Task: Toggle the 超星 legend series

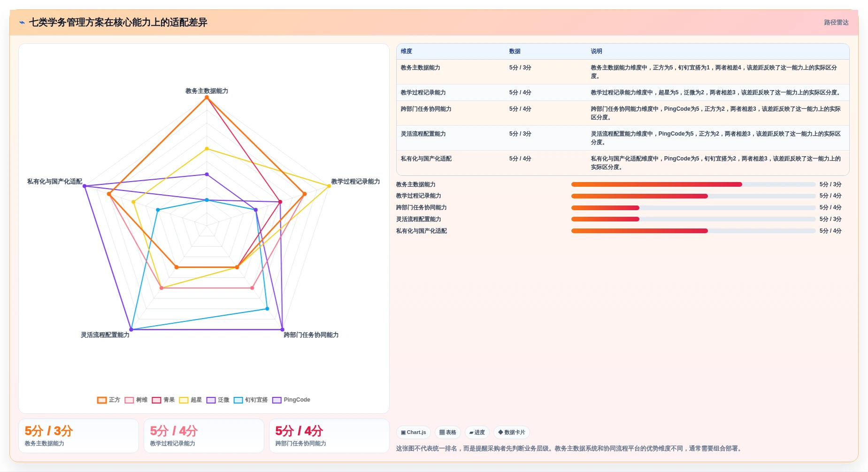Action: pos(191,400)
